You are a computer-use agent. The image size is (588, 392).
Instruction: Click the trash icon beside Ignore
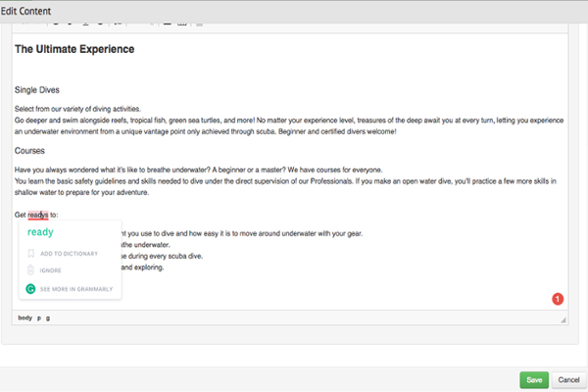[x=30, y=270]
